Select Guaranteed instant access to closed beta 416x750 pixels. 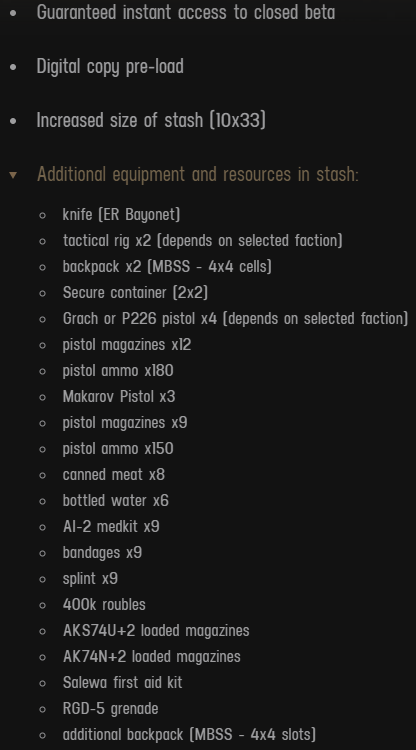point(186,12)
